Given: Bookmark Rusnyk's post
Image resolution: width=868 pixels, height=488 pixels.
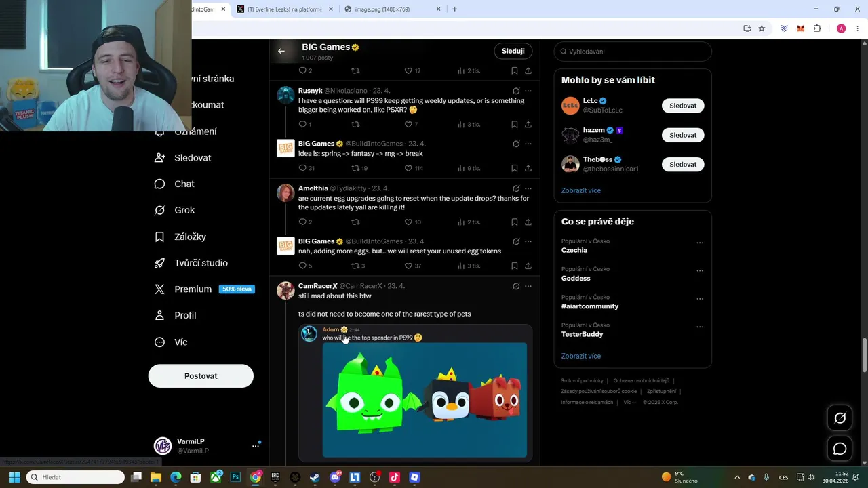Looking at the screenshot, I should pos(514,125).
